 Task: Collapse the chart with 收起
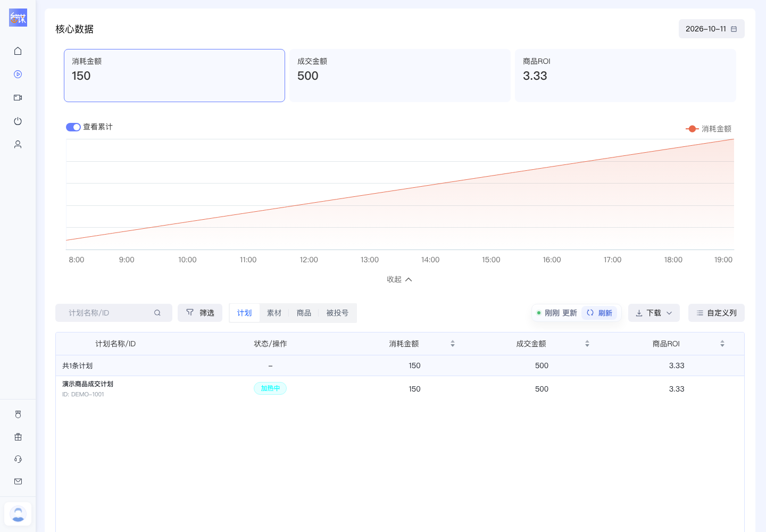[x=399, y=279]
